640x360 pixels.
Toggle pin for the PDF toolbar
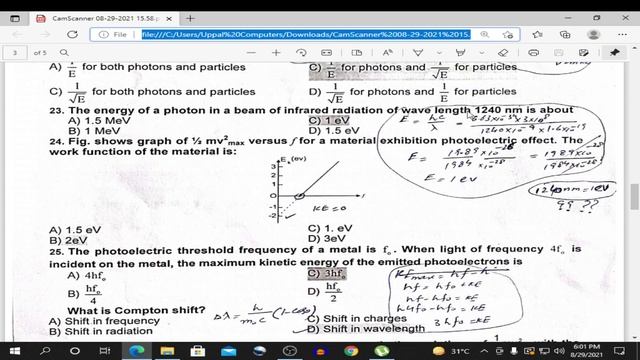click(x=615, y=52)
